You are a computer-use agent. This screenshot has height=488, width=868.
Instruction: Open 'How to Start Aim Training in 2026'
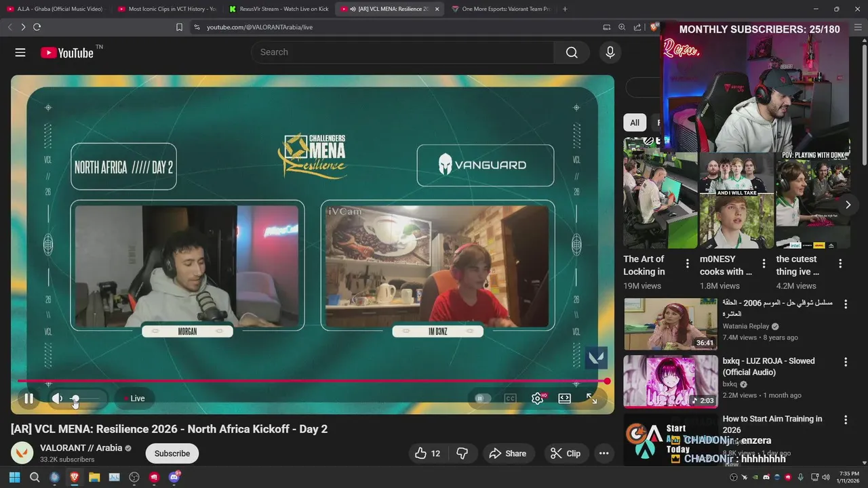pyautogui.click(x=772, y=424)
